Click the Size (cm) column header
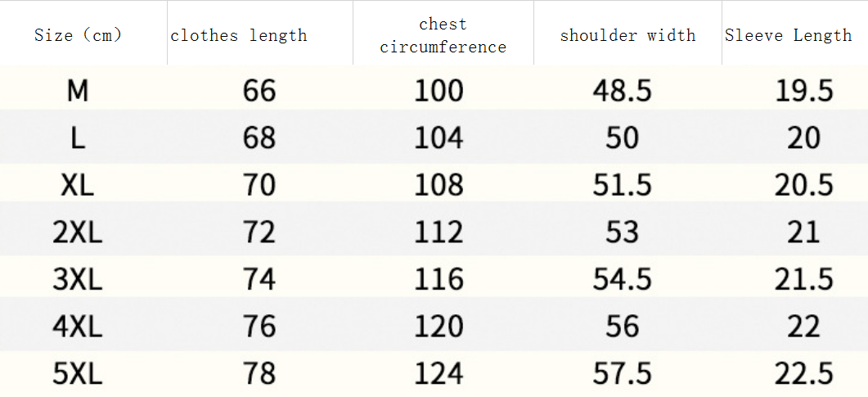The width and height of the screenshot is (868, 397). click(78, 35)
